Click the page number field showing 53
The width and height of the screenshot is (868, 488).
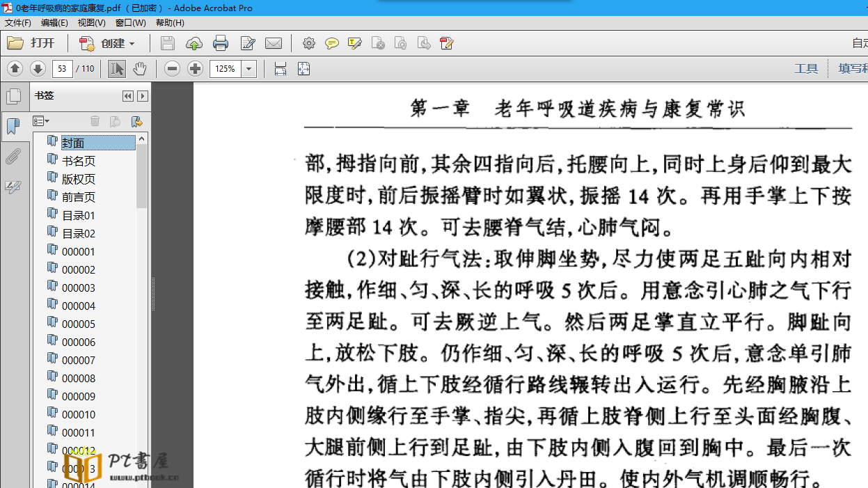(x=63, y=68)
